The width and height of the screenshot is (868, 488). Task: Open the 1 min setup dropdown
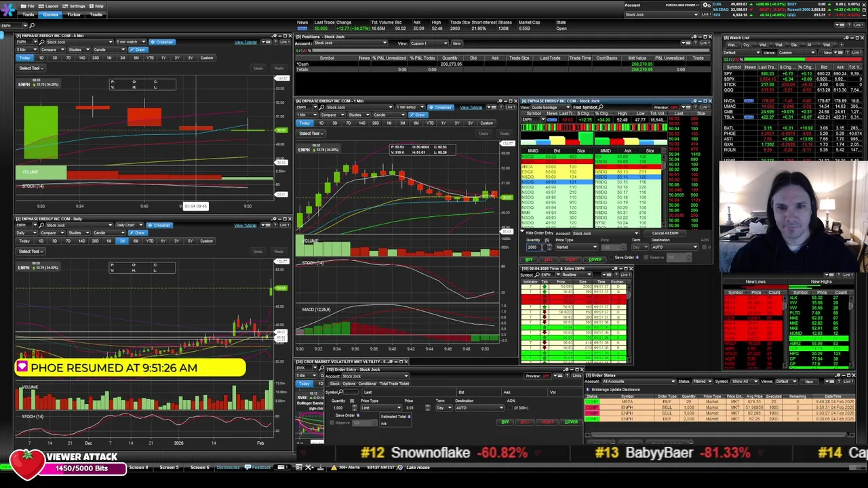412,107
